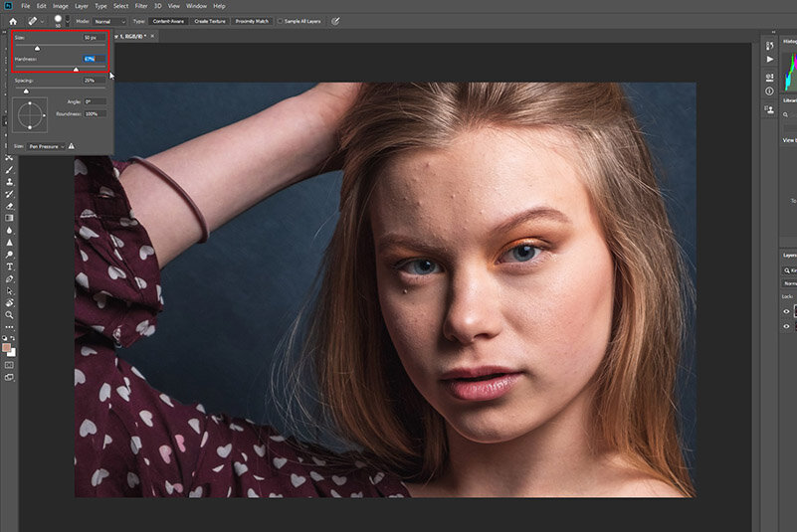
Task: Choose the Proximity Match type button
Action: (x=252, y=21)
